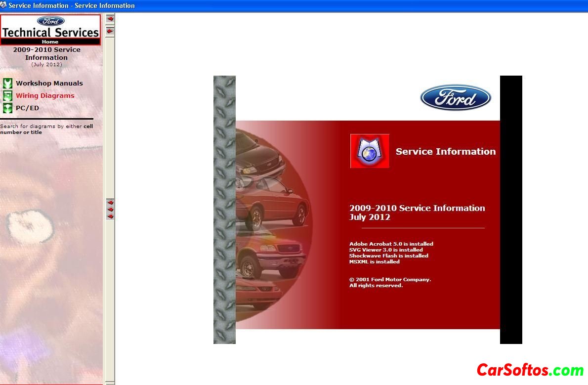Open Workshop Manuals section
This screenshot has height=385, width=588.
click(49, 83)
